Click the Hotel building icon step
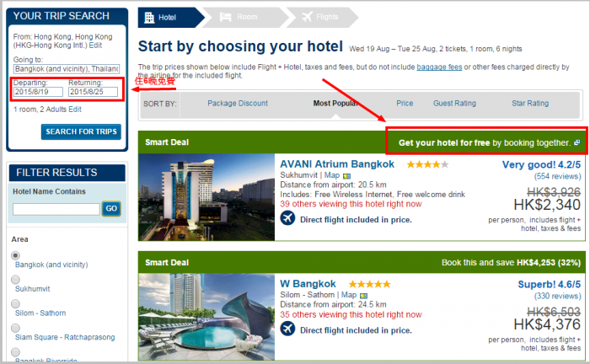Image resolution: width=590 pixels, height=364 pixels. click(149, 18)
